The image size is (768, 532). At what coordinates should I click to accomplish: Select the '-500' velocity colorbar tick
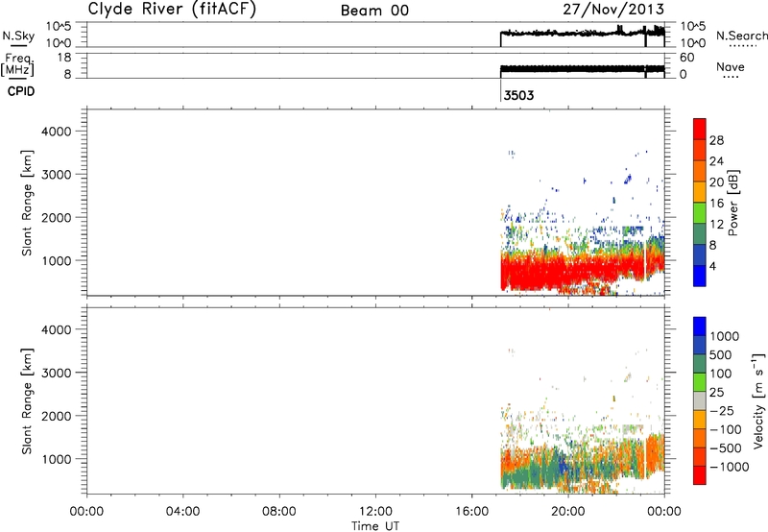click(726, 448)
